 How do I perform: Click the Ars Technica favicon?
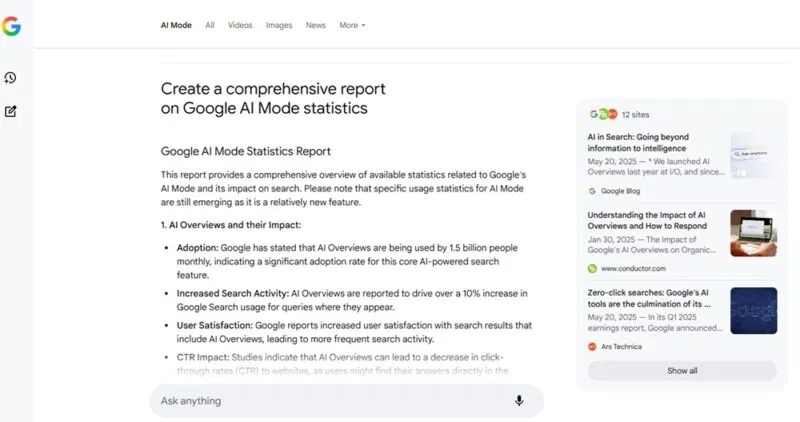(x=592, y=346)
